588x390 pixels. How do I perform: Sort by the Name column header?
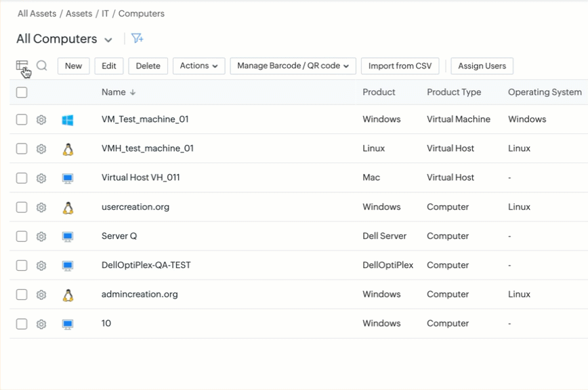click(114, 92)
